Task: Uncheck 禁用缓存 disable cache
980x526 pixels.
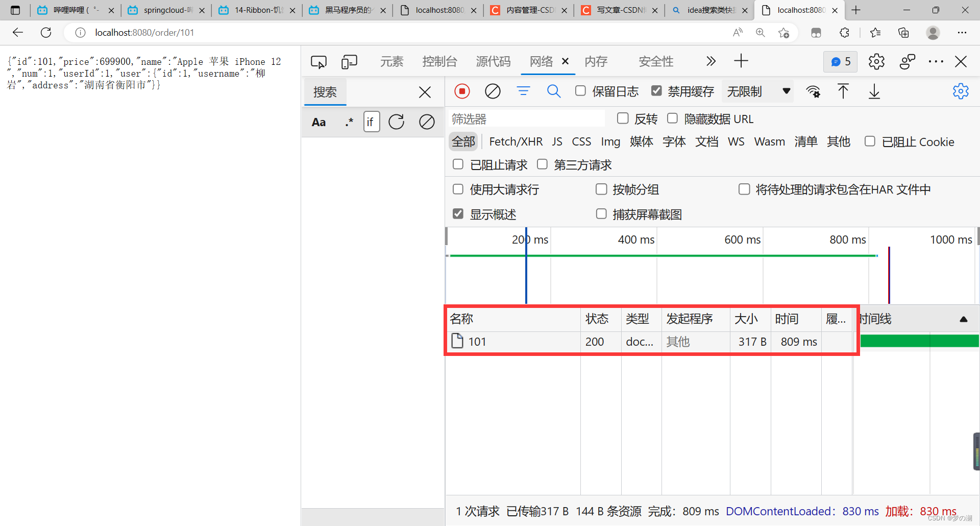Action: click(x=656, y=91)
